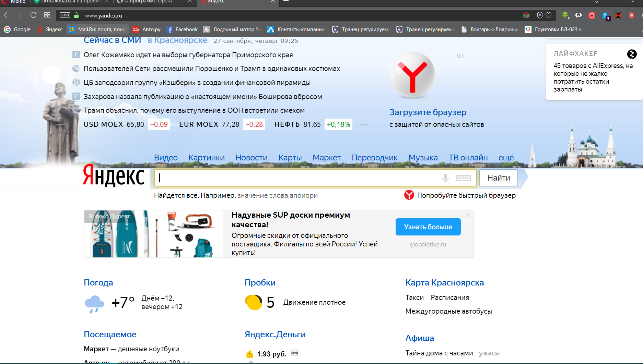Click the Найти search button
Screen dimensions: 643x364
[498, 178]
